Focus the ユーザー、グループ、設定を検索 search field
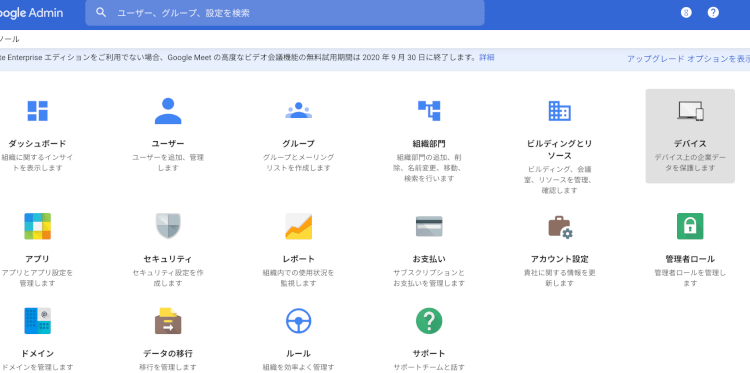The width and height of the screenshot is (750, 373). [285, 13]
